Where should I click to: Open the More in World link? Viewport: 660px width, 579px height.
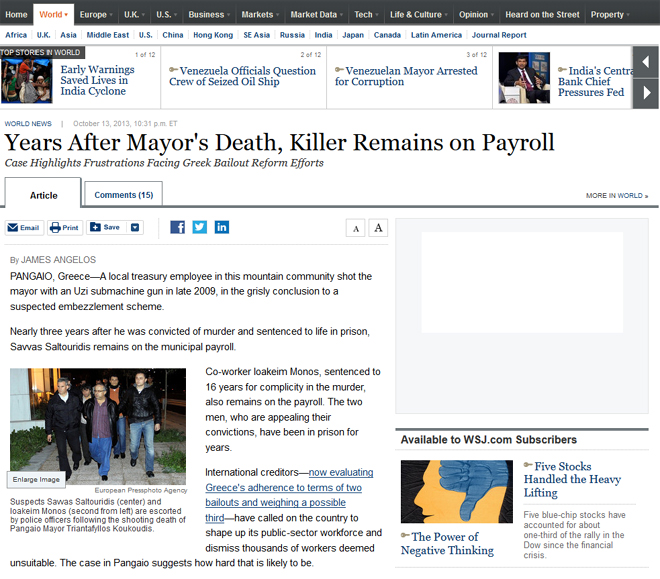tap(616, 196)
